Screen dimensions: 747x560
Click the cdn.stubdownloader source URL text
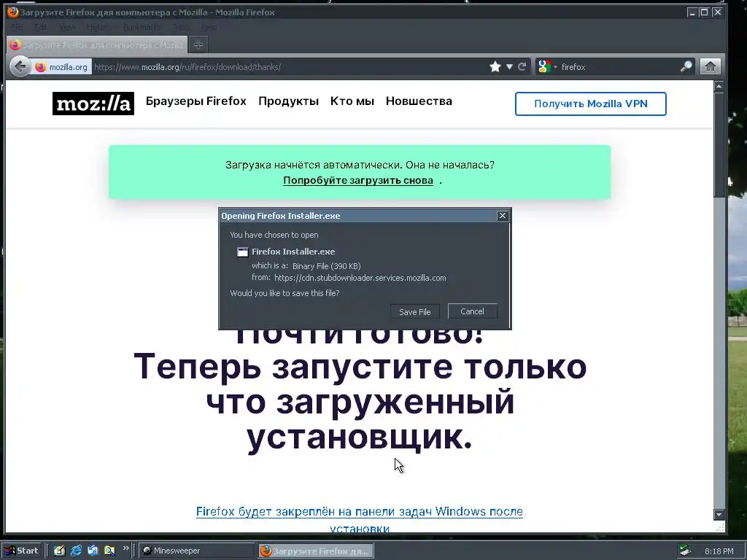[x=360, y=278]
